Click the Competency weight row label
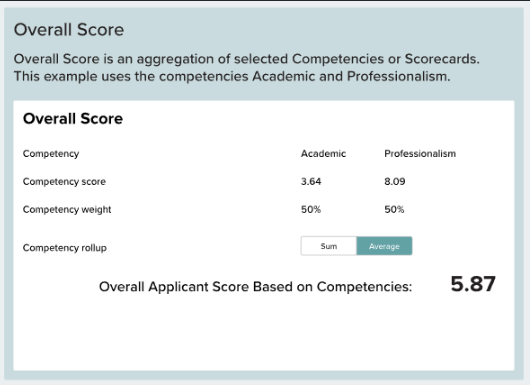The image size is (530, 385). tap(67, 210)
